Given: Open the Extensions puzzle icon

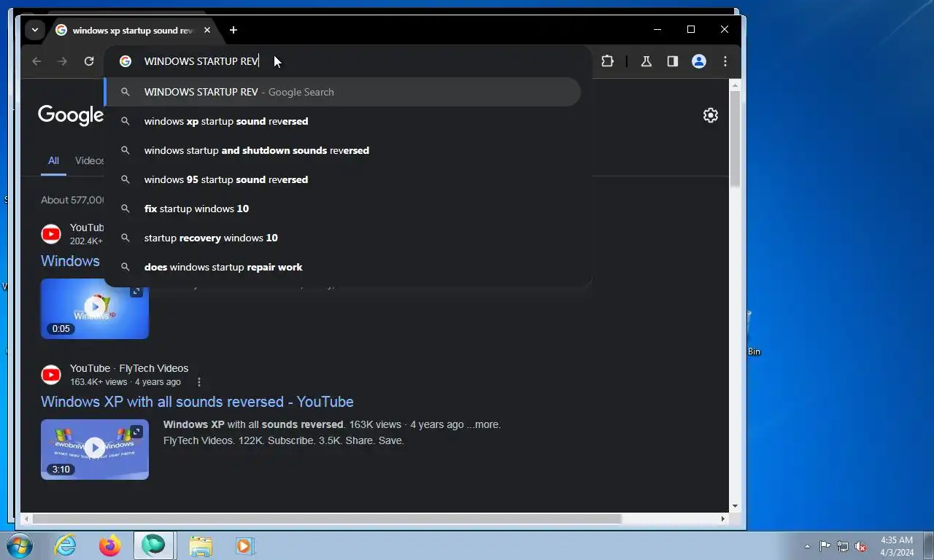Looking at the screenshot, I should pos(607,61).
